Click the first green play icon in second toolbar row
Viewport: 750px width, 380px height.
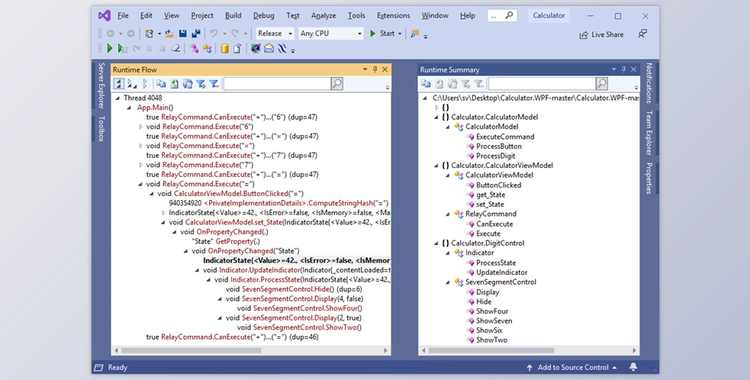point(110,48)
